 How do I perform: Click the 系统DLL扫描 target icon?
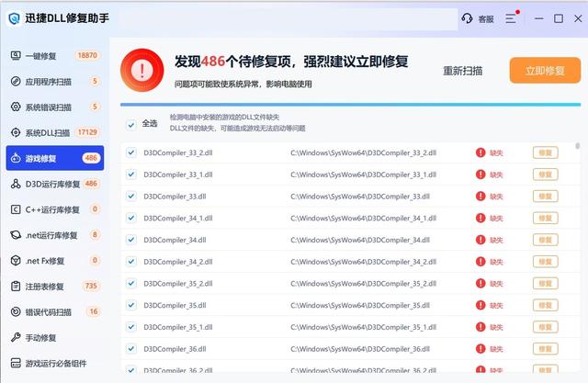16,132
